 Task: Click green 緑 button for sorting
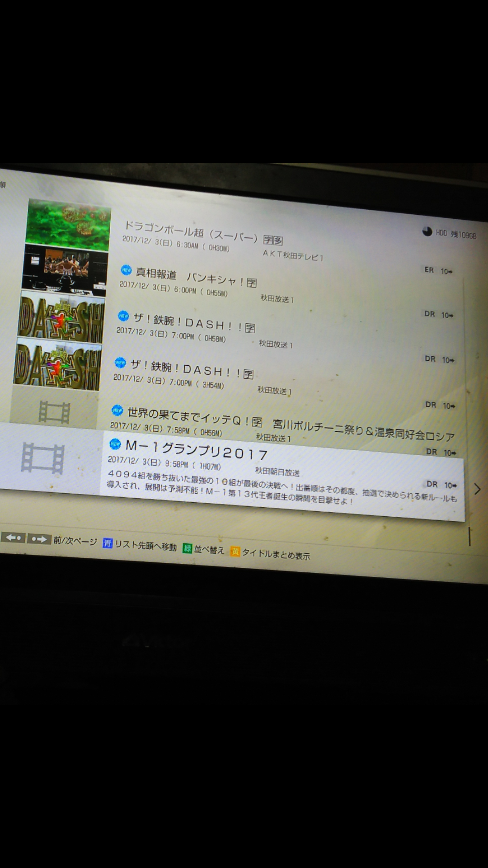pyautogui.click(x=187, y=548)
